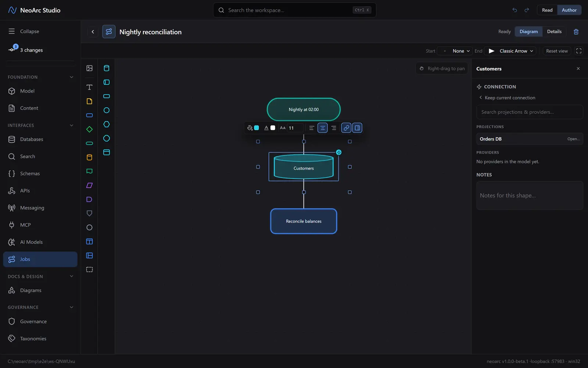Pick the dashed selection frame tool
588x368 pixels.
89,269
